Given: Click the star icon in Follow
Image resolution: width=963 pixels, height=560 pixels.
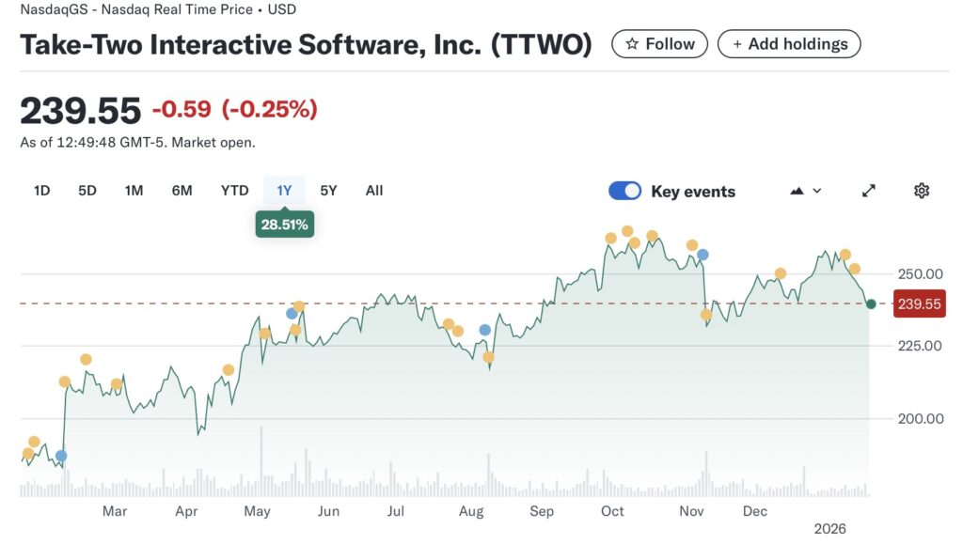Looking at the screenshot, I should point(632,44).
